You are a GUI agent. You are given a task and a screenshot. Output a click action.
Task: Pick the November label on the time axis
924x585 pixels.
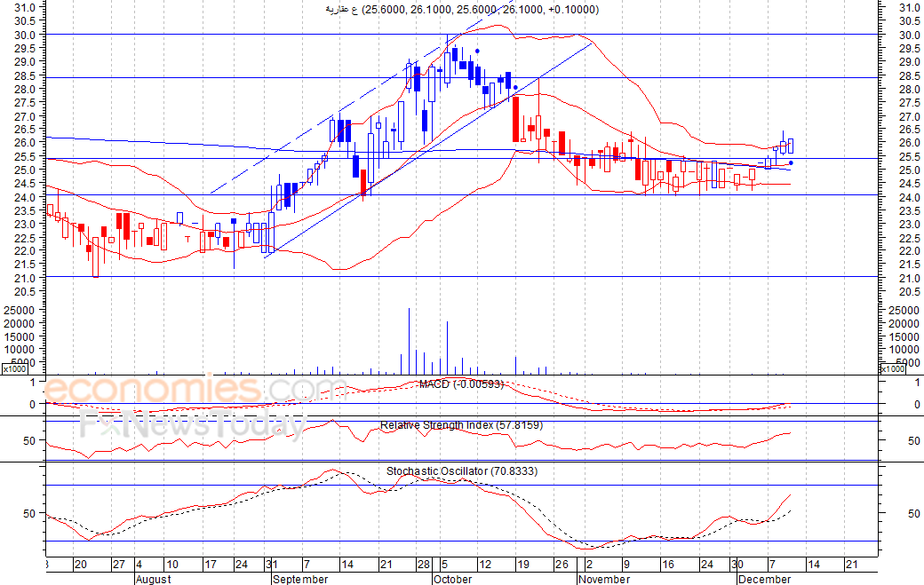coord(604,579)
